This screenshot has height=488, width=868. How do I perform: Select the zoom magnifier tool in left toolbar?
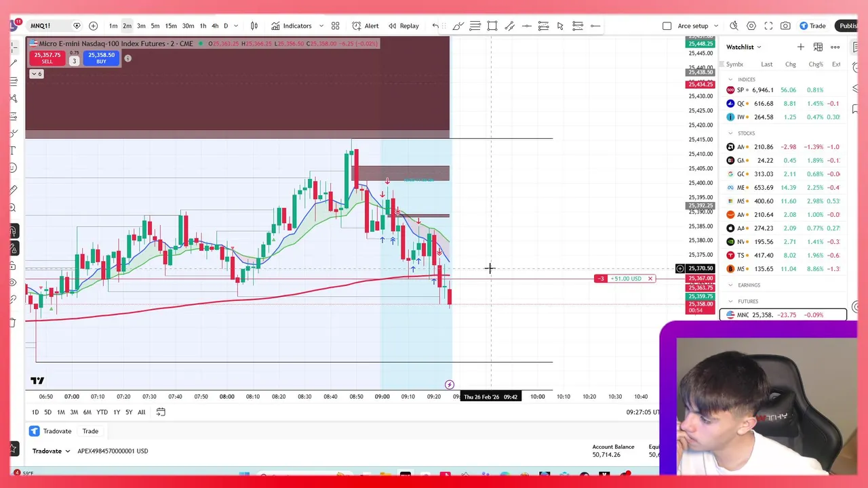[13, 209]
